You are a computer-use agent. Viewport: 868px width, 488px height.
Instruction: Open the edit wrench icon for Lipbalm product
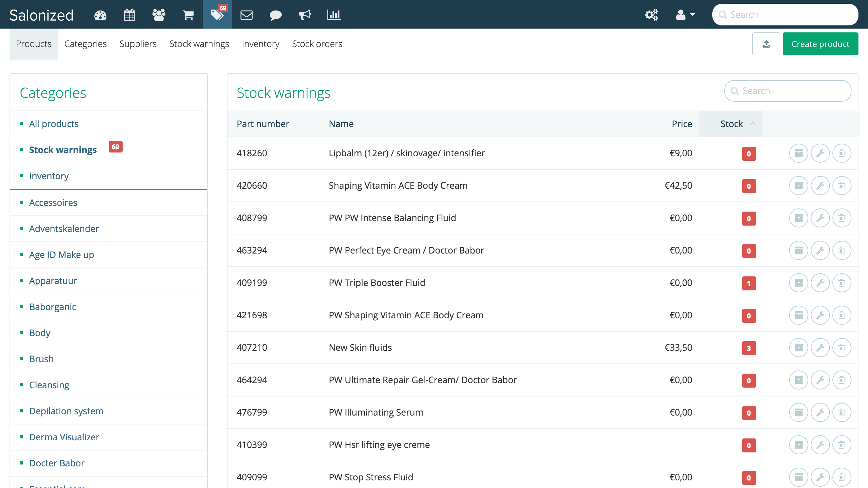(820, 153)
